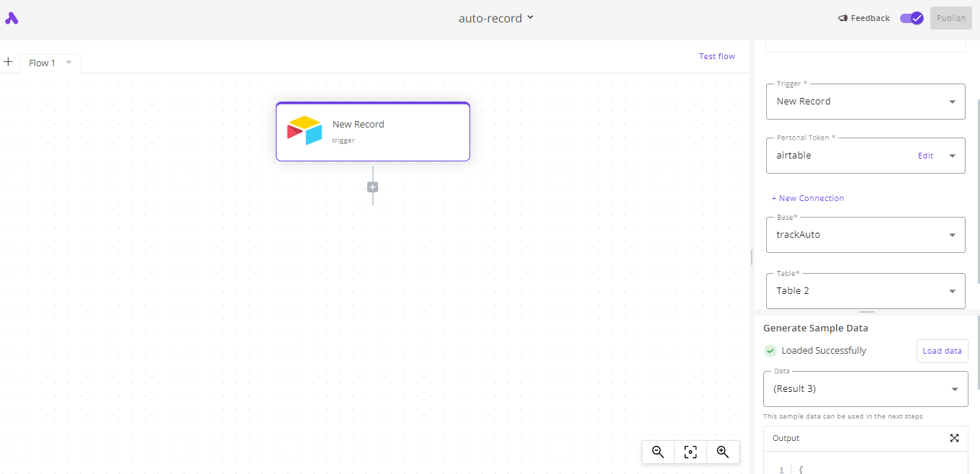Click the fit-to-view icon
980x474 pixels.
point(690,452)
